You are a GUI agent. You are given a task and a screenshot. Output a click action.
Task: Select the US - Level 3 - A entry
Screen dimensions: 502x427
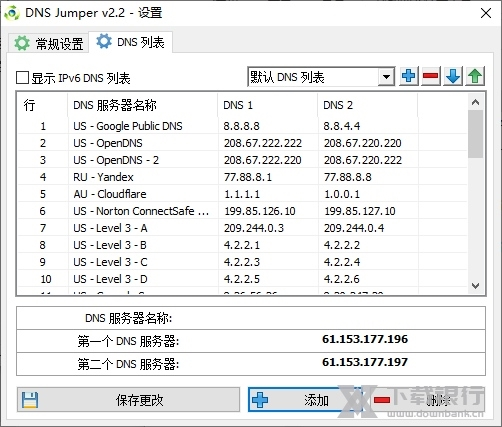[x=110, y=228]
